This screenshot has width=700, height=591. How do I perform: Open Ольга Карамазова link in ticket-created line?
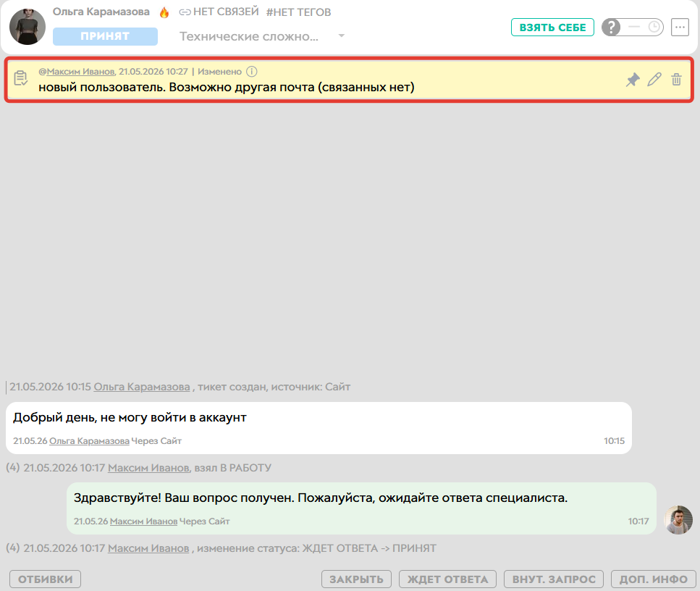(x=141, y=387)
